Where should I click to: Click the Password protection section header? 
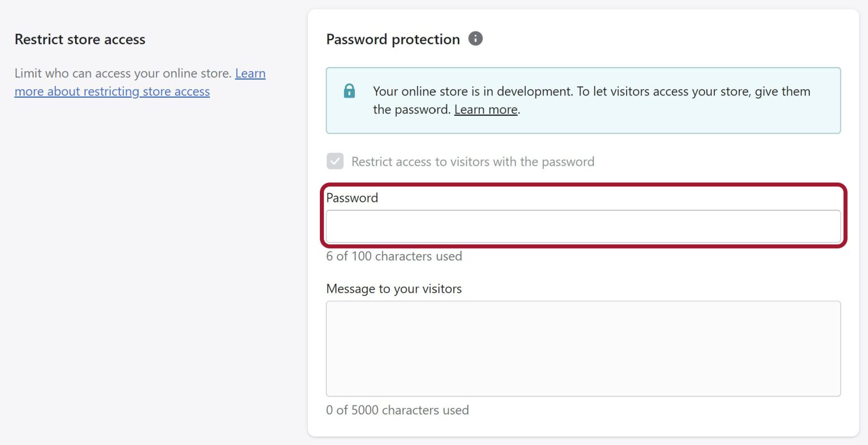click(x=393, y=39)
